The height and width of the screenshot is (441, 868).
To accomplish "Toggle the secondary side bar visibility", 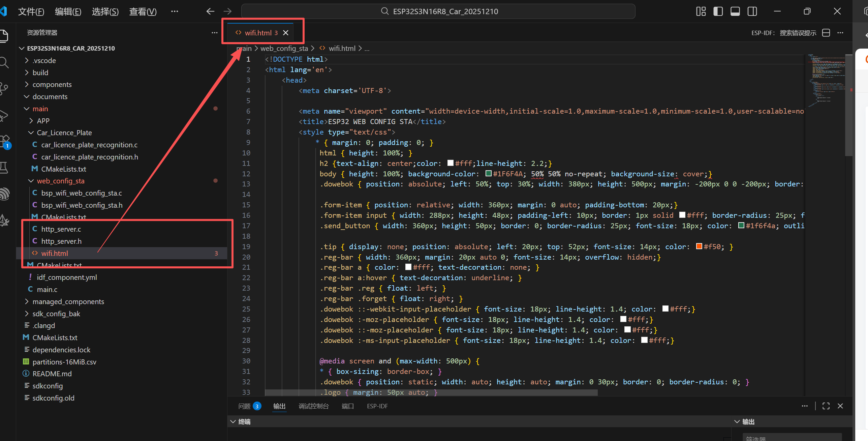I will tap(752, 11).
